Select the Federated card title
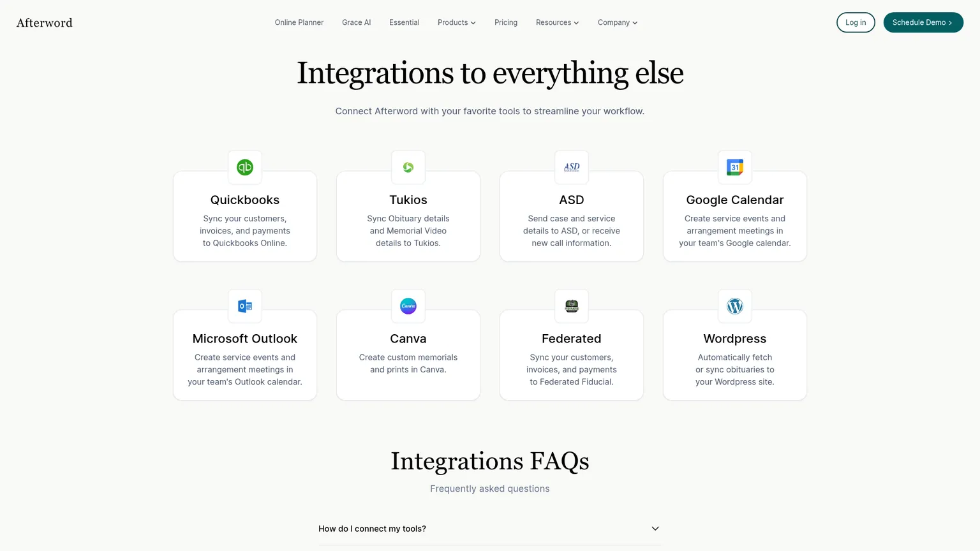The height and width of the screenshot is (551, 980). 572,339
